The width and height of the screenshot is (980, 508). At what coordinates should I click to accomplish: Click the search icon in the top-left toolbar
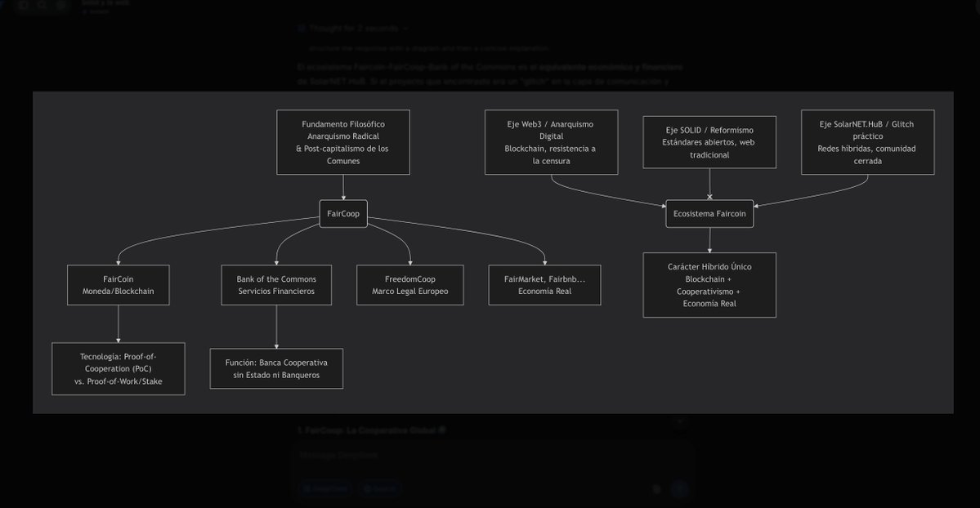tap(42, 5)
